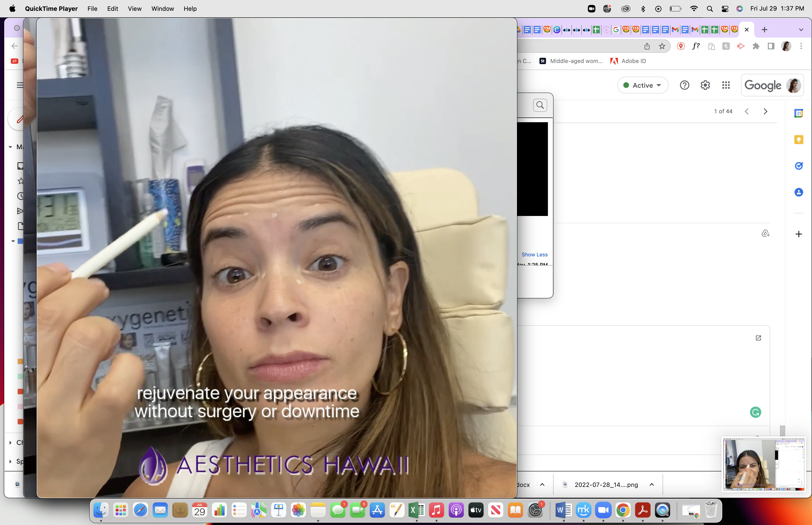Open Google Keep side panel icon
Screen dimensions: 812x525
point(798,140)
